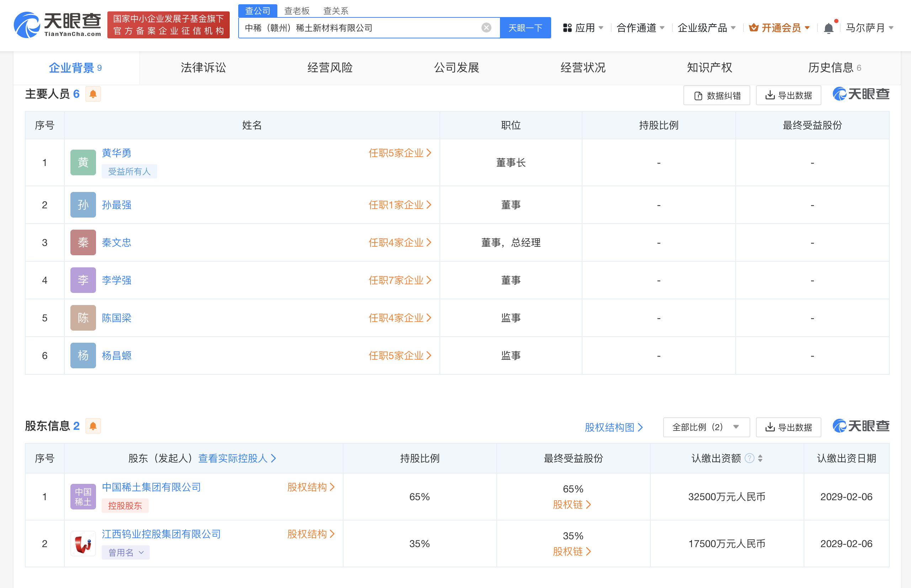Image resolution: width=911 pixels, height=588 pixels.
Task: Expand 全部比例 (2) dropdown
Action: pyautogui.click(x=706, y=427)
